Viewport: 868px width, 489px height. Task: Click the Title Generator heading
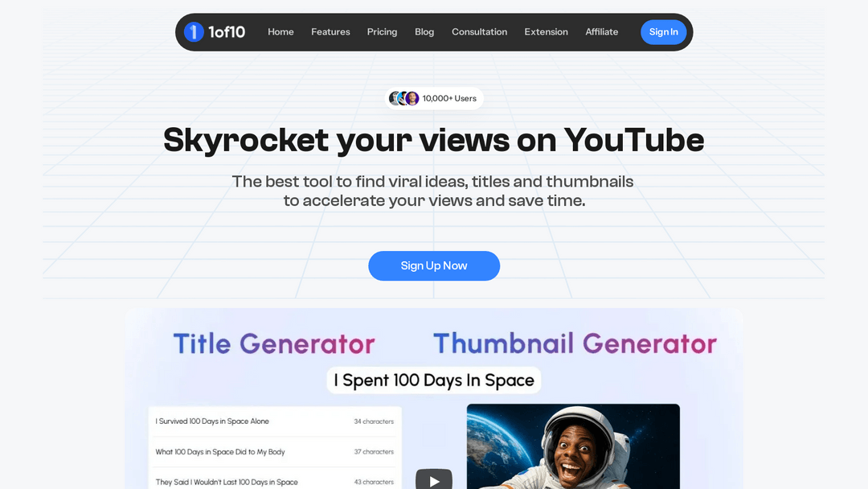(x=274, y=344)
